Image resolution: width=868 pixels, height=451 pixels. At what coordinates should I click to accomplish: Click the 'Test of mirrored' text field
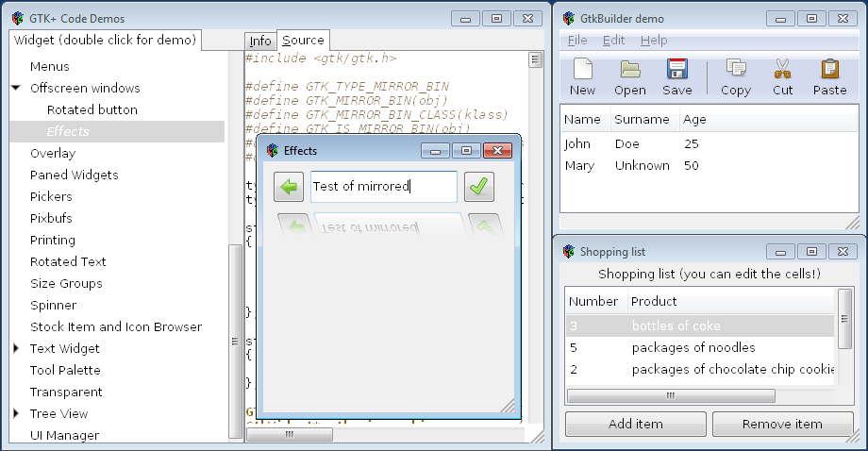click(383, 187)
